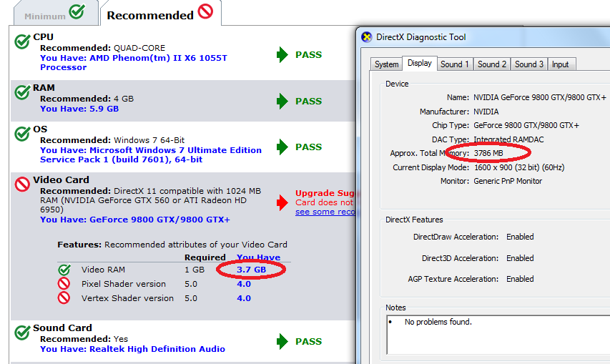Click the red icon on the Vertex Shader version row
The image size is (610, 364).
click(64, 298)
